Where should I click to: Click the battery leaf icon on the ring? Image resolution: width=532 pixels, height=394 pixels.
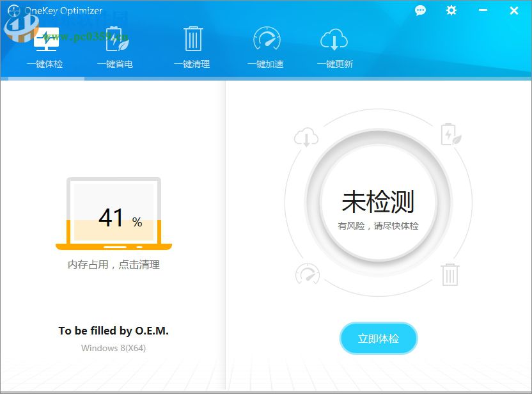451,136
